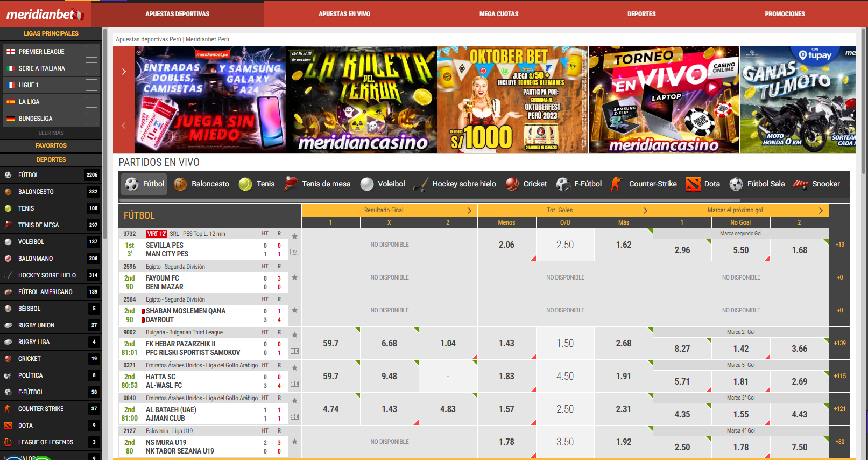This screenshot has height=460, width=868.
Task: Favorite the Fayoum FC match star
Action: point(294,277)
